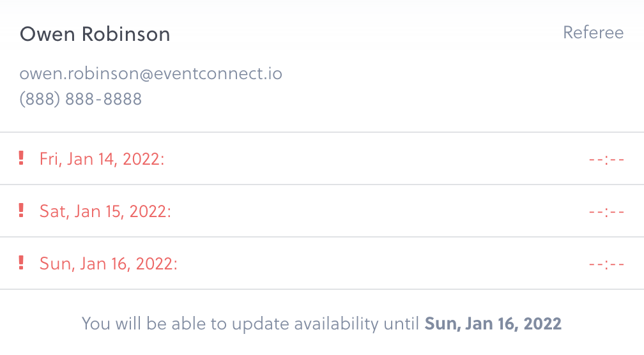Click the 'You will be able to update' notice
The width and height of the screenshot is (644, 355).
pos(252,324)
